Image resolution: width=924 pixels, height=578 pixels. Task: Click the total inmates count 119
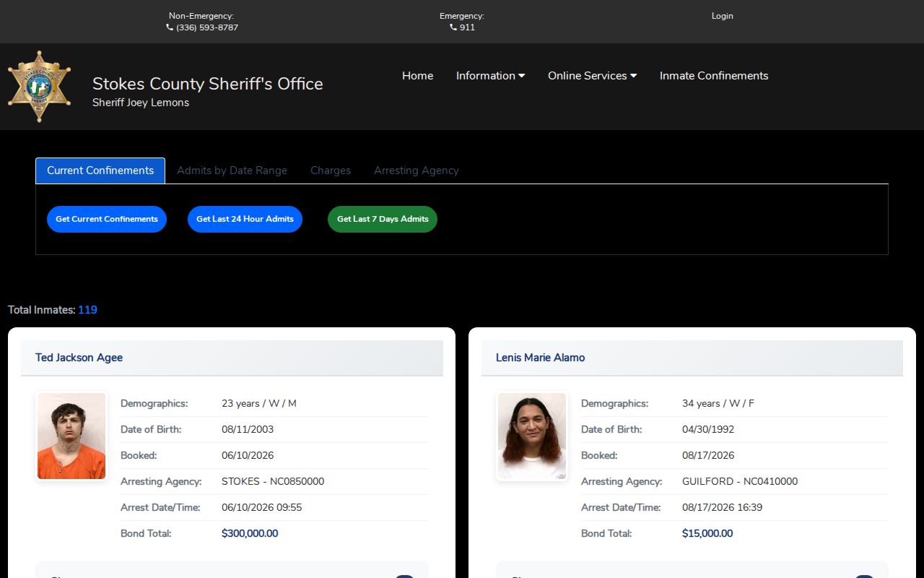87,310
